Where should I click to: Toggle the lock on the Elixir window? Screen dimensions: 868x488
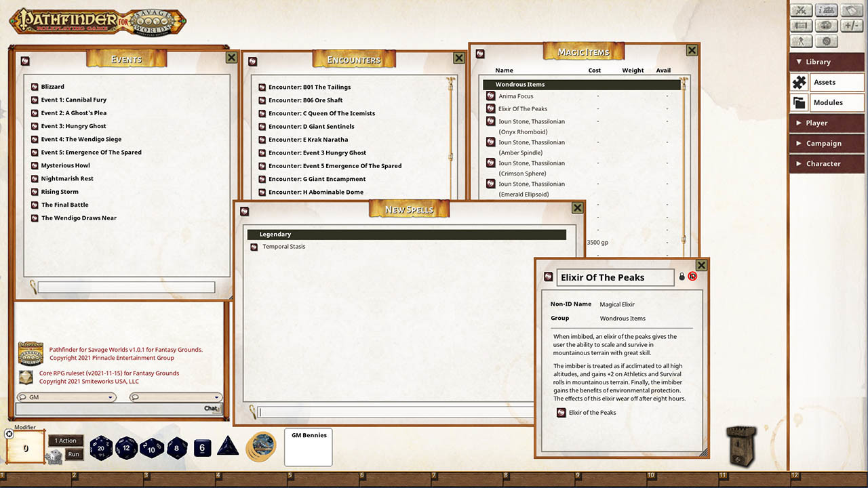coord(681,277)
